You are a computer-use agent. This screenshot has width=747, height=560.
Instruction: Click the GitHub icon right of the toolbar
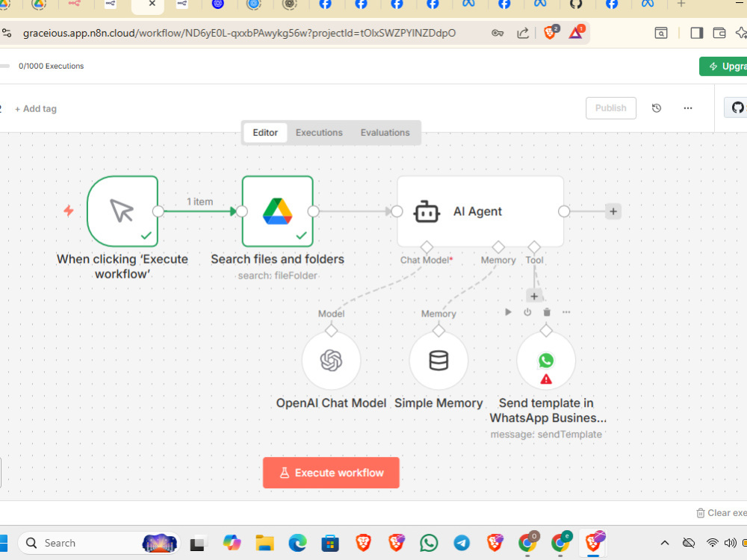click(x=737, y=108)
